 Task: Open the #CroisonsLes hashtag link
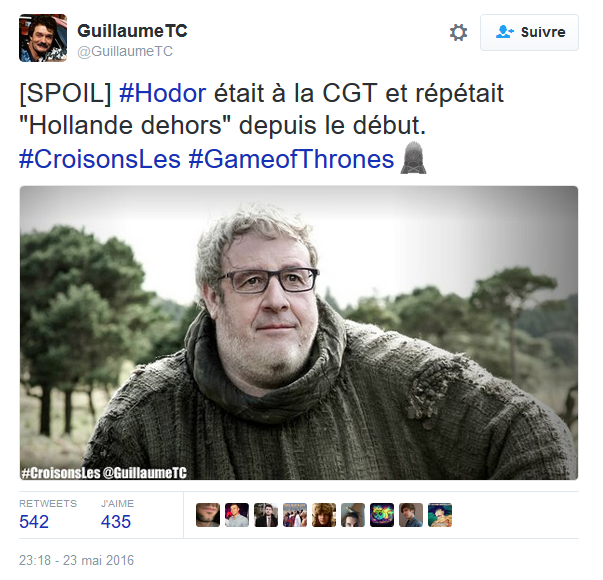click(x=100, y=159)
